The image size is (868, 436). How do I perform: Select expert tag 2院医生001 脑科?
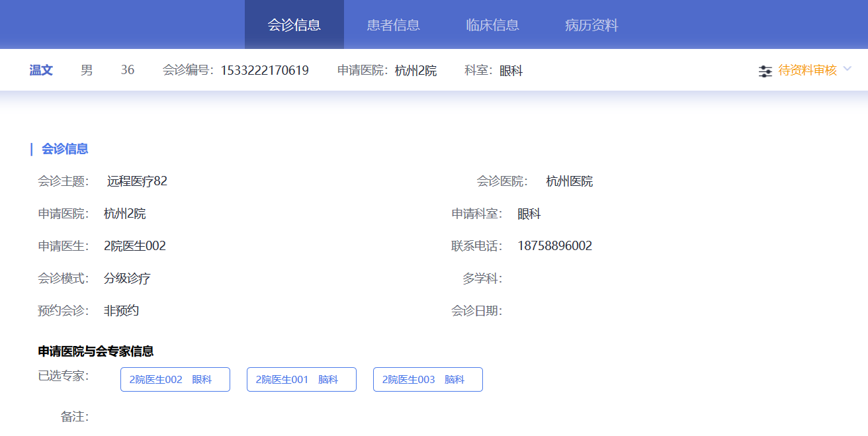[302, 380]
